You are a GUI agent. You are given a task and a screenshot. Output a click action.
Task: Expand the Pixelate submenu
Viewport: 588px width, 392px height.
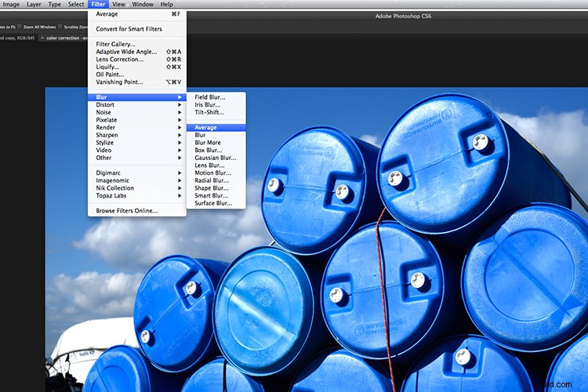pos(137,120)
